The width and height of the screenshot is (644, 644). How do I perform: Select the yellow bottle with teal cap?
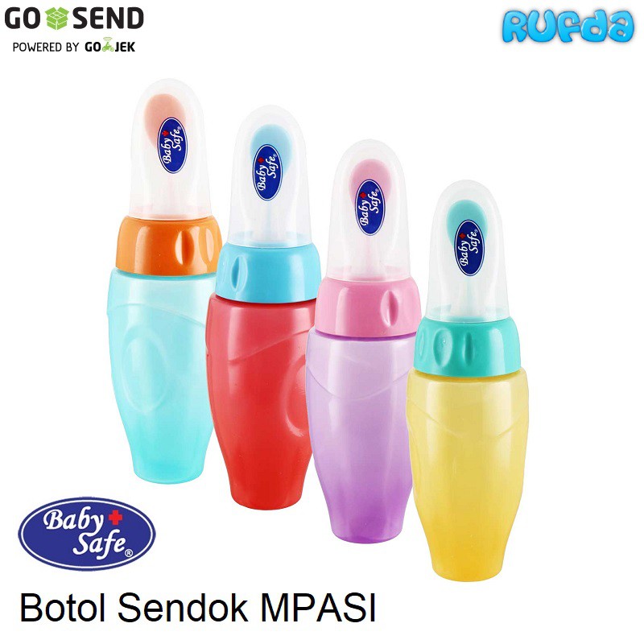point(468,380)
